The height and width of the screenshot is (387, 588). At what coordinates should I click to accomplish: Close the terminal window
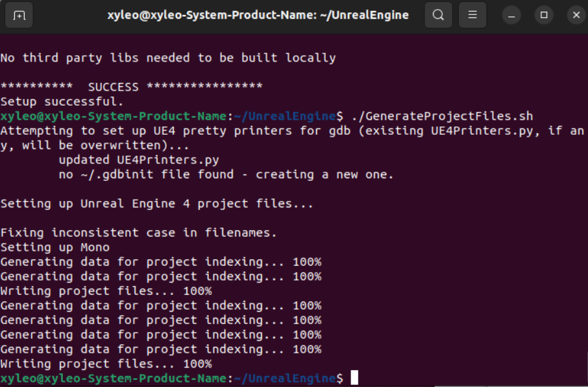[575, 15]
